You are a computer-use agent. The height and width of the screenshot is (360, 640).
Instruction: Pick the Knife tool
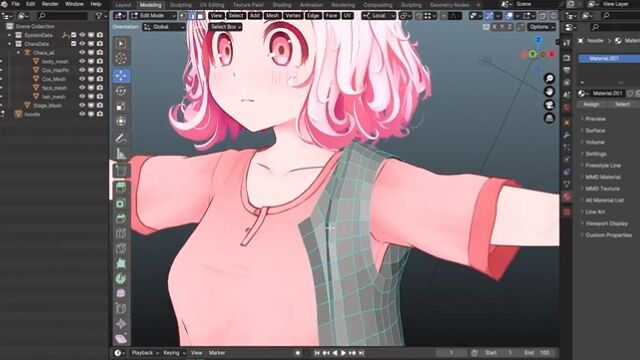tap(121, 249)
